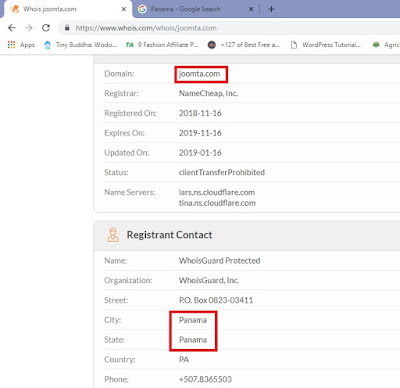
Task: Click the Expires On label
Action: 124,133
